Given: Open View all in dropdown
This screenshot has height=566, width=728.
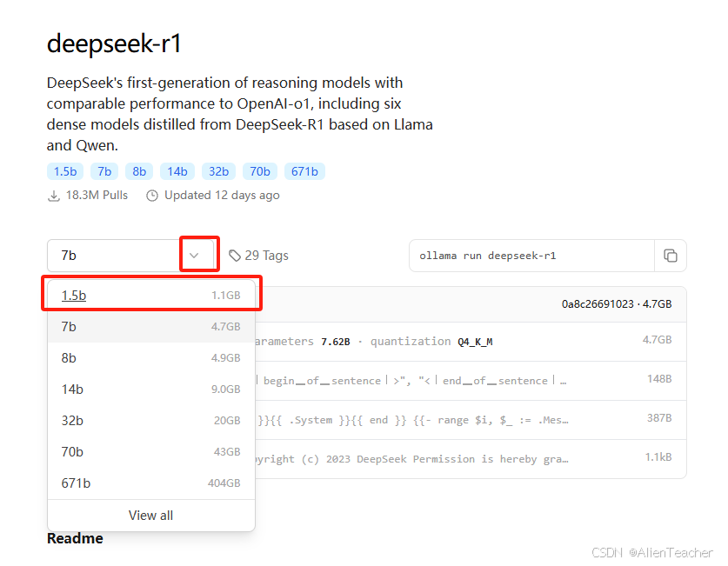Looking at the screenshot, I should click(x=150, y=516).
